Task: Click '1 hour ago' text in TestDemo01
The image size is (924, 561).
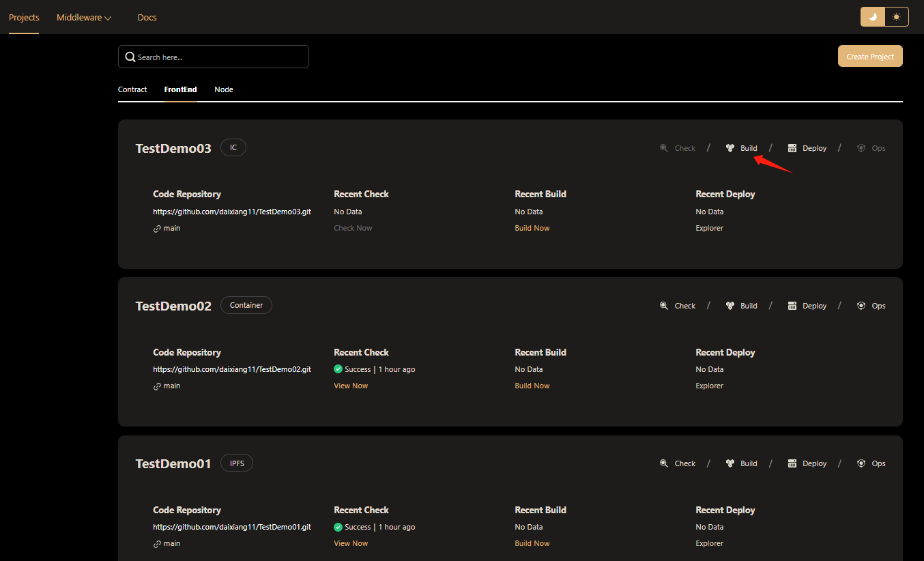Action: pos(396,527)
